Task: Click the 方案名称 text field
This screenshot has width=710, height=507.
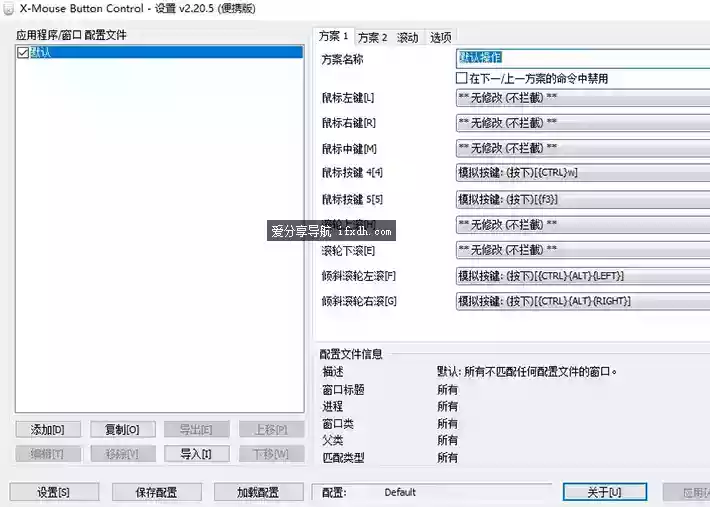Action: pyautogui.click(x=583, y=58)
